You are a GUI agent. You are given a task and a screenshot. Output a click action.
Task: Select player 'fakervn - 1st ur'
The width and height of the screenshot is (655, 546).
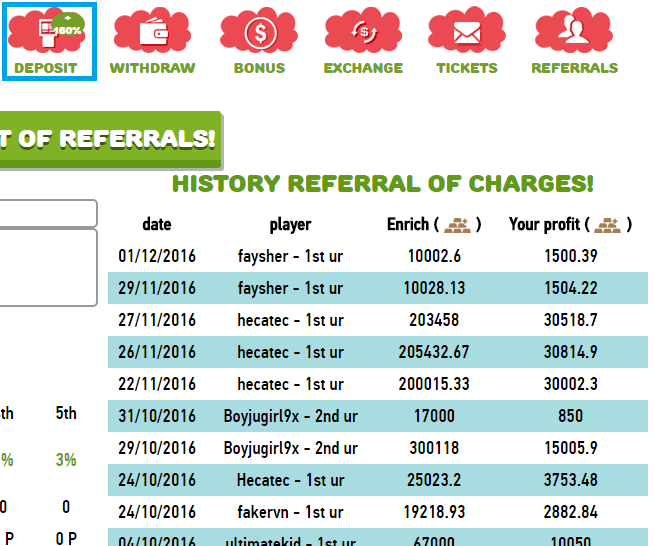pos(290,512)
